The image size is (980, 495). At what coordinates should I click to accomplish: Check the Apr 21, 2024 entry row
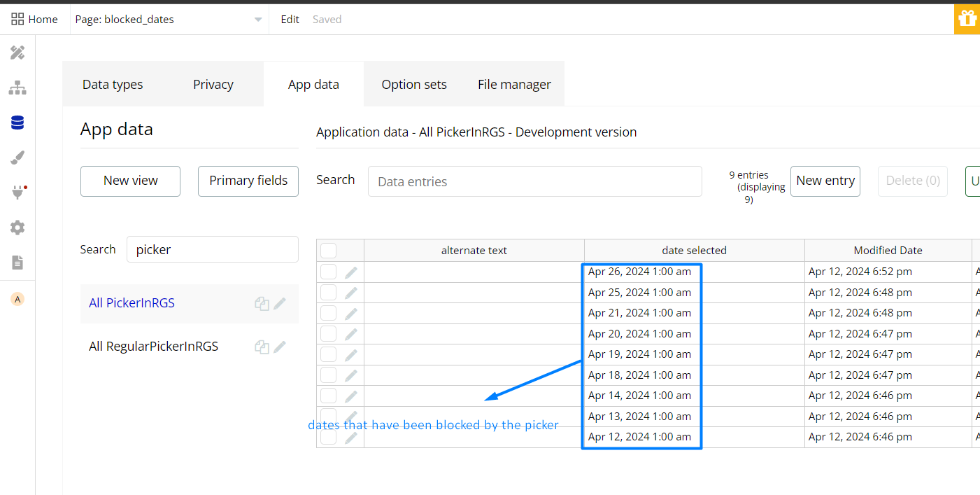(329, 313)
